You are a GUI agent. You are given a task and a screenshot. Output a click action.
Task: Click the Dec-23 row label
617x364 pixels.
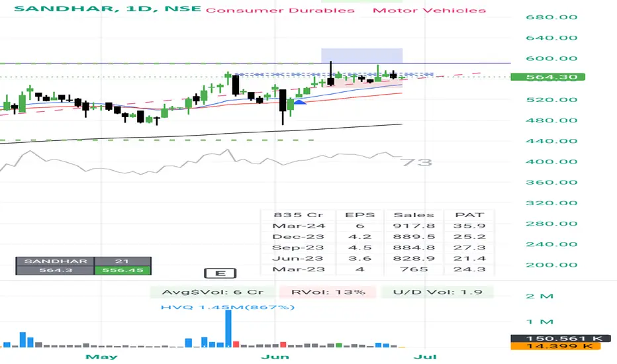pyautogui.click(x=299, y=237)
